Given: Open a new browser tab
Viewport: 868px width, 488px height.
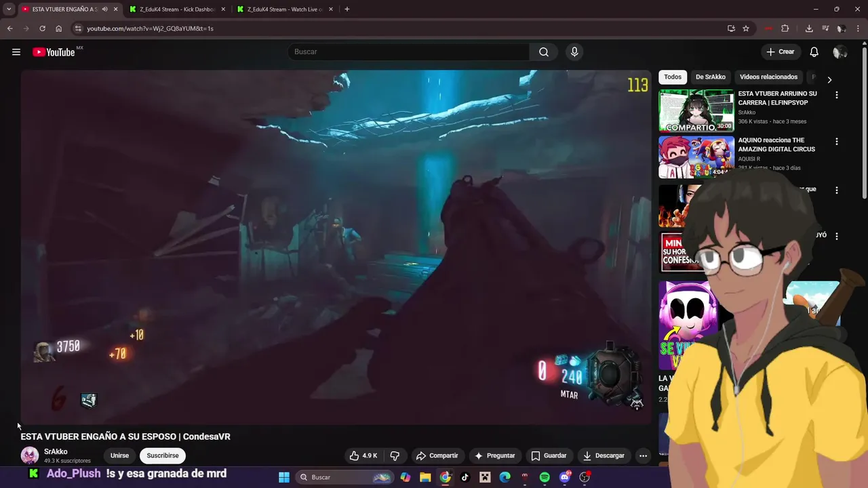Looking at the screenshot, I should (x=347, y=9).
